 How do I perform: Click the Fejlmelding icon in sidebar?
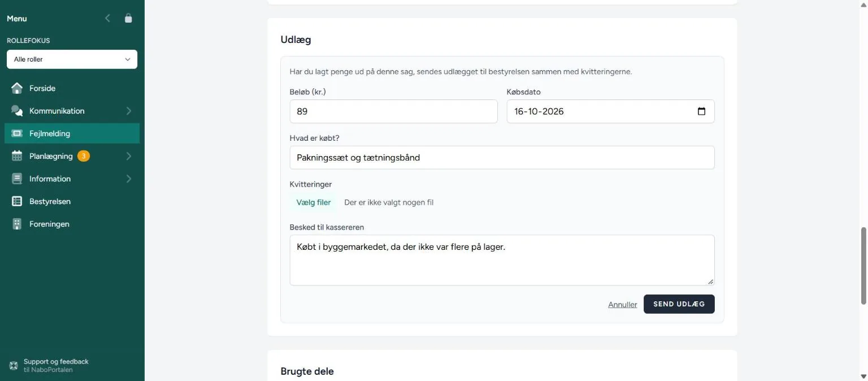pos(17,133)
